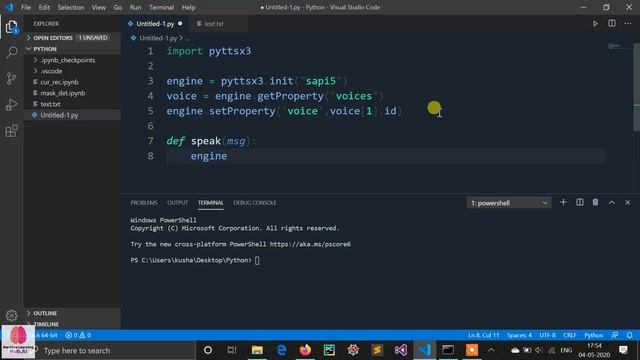Open File Explorer from the taskbar
The image size is (640, 360).
click(x=257, y=350)
